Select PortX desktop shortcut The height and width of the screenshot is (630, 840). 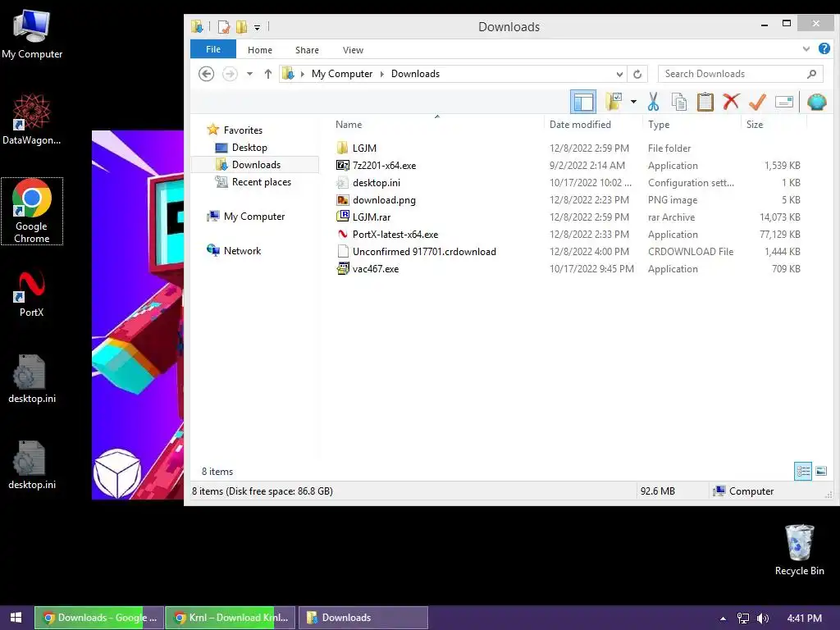click(32, 294)
